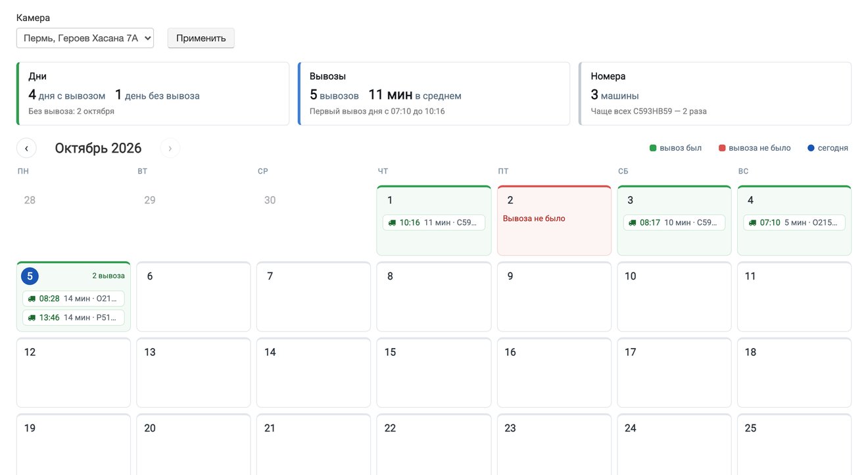Open the Вывозы summary card
The height and width of the screenshot is (475, 868).
[x=434, y=93]
